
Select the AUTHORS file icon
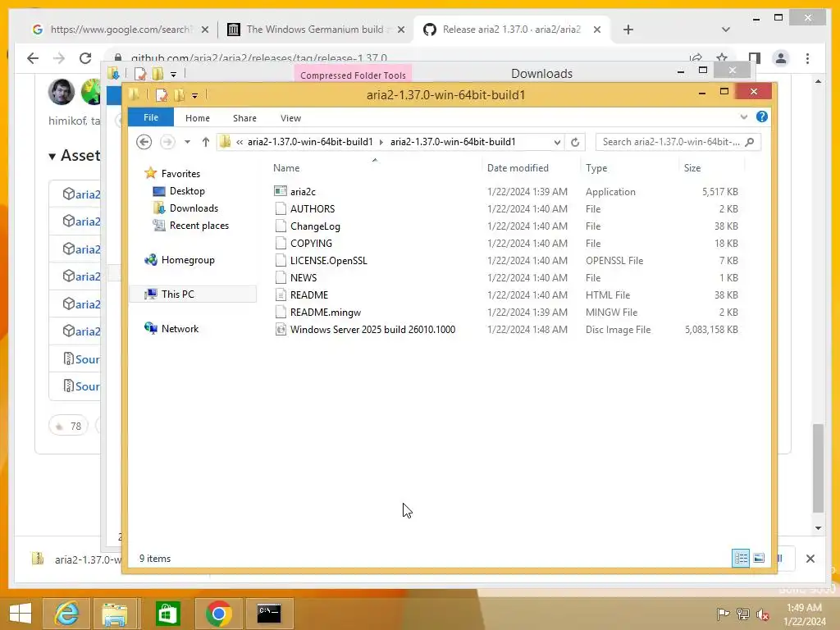[x=281, y=208]
